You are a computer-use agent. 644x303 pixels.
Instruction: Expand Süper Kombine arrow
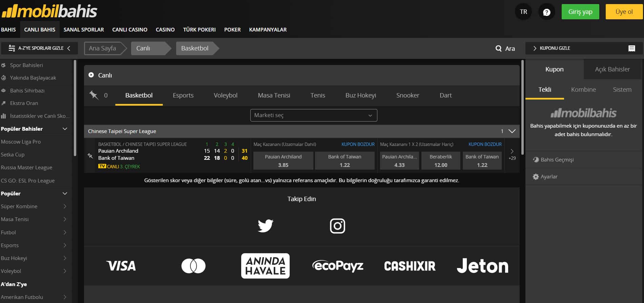point(65,206)
